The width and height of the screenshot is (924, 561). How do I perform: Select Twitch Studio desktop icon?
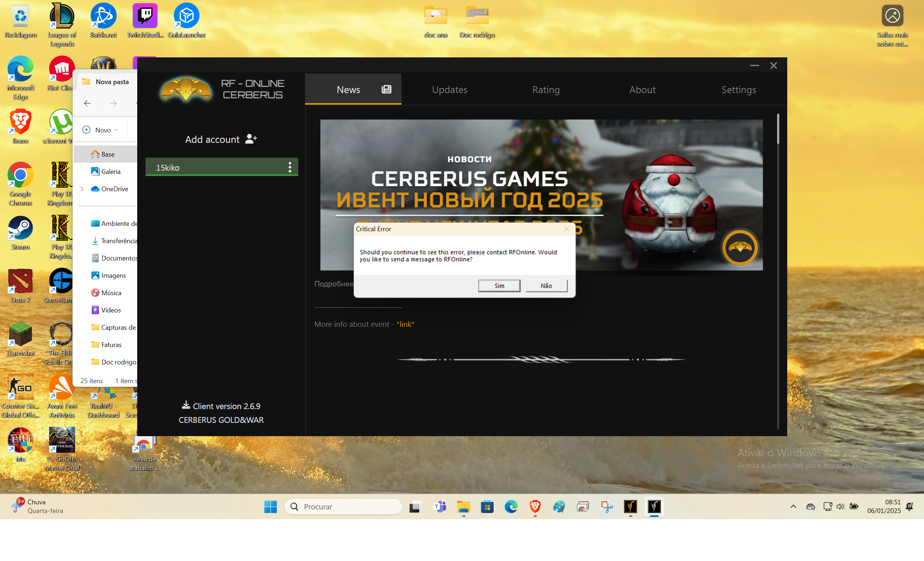(x=145, y=21)
